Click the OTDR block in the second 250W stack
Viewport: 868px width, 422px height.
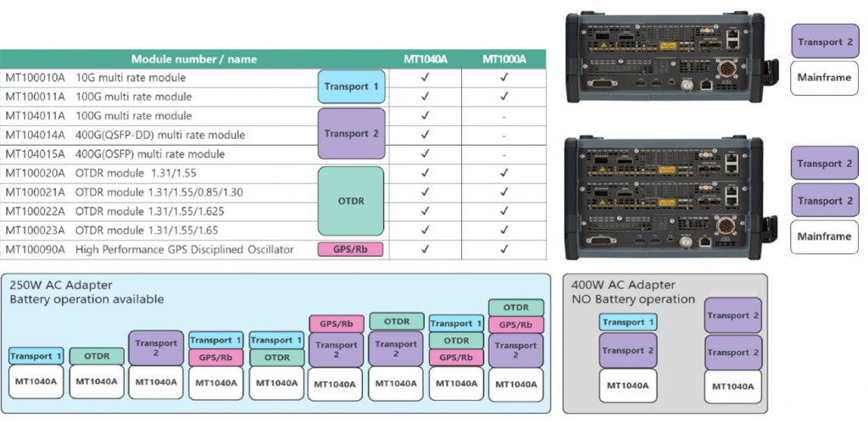coord(97,356)
